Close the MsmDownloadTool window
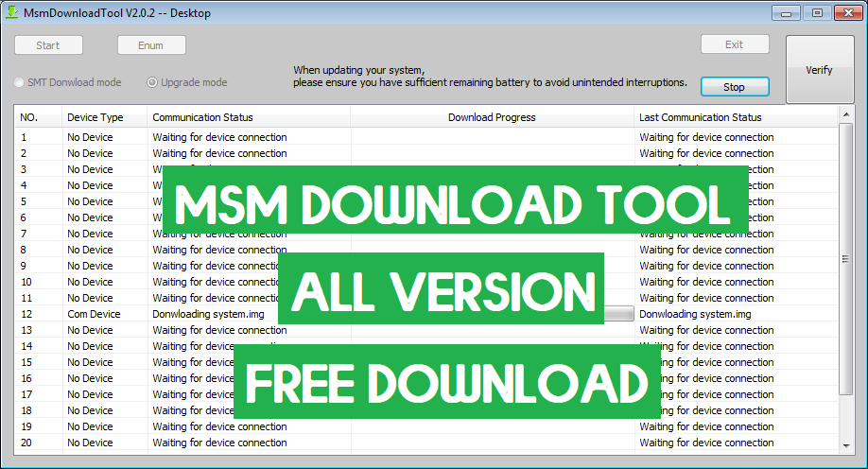 point(848,12)
